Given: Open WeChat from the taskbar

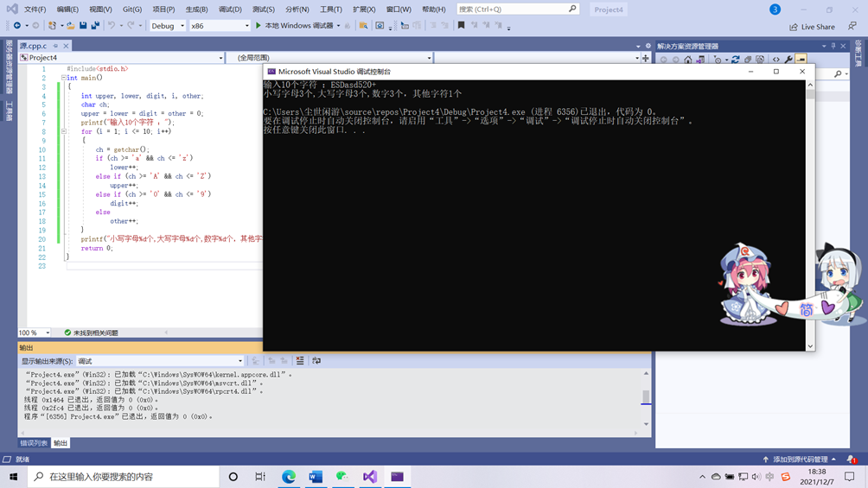Looking at the screenshot, I should coord(342,477).
